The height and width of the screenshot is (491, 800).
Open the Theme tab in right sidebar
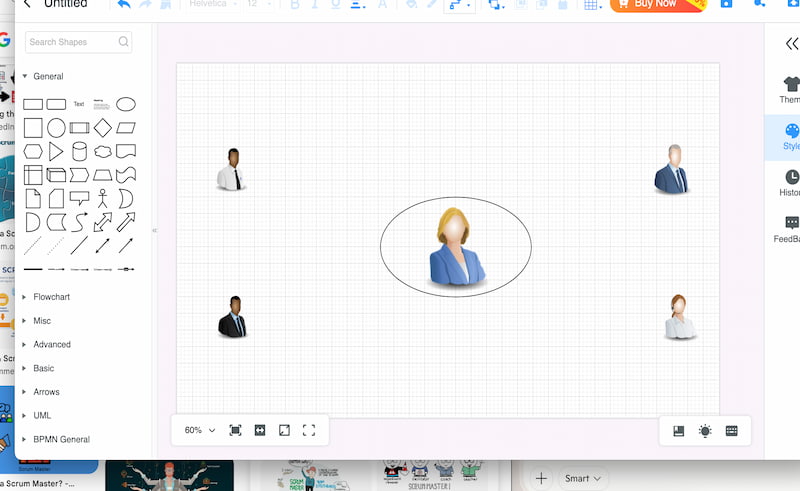pos(790,90)
